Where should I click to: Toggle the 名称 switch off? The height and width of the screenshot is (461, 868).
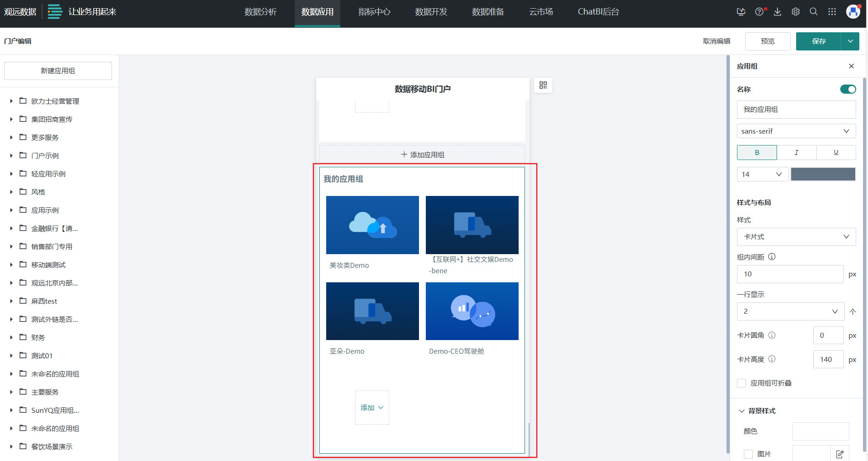point(848,89)
